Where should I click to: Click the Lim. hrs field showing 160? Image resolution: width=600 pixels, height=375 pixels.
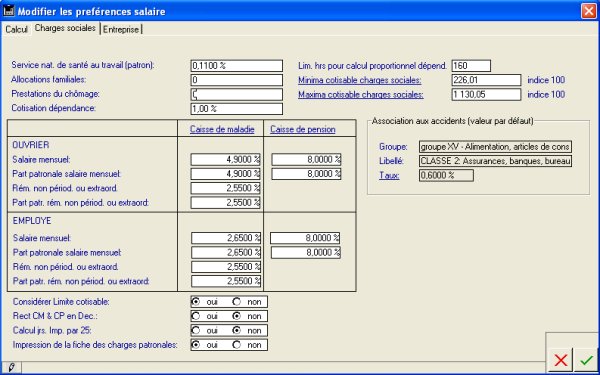(471, 65)
